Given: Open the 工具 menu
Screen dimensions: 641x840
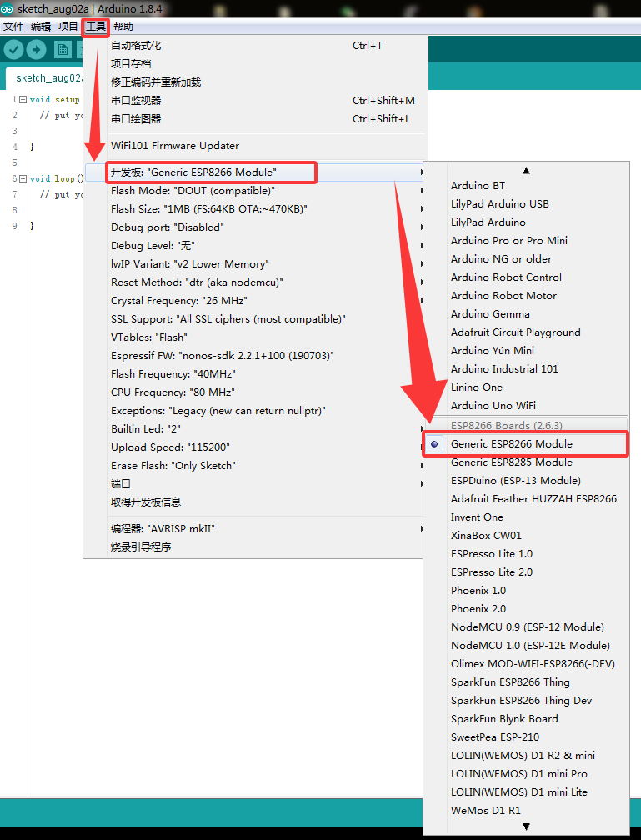Looking at the screenshot, I should [96, 27].
